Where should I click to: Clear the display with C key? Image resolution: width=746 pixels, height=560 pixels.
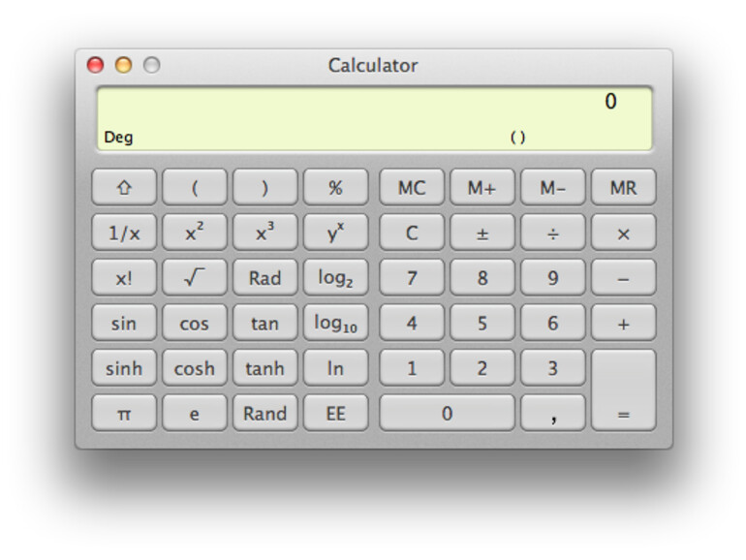tap(412, 233)
